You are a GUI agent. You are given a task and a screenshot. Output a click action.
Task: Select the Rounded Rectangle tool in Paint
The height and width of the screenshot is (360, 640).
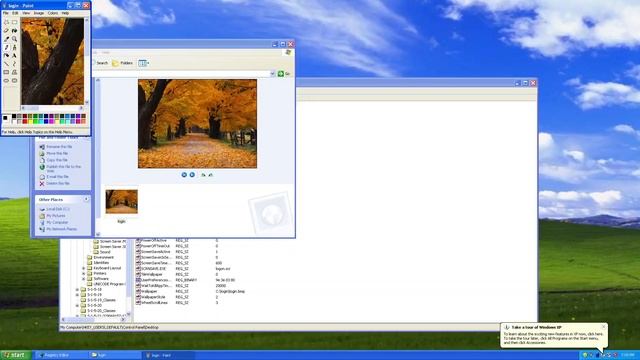[x=14, y=81]
